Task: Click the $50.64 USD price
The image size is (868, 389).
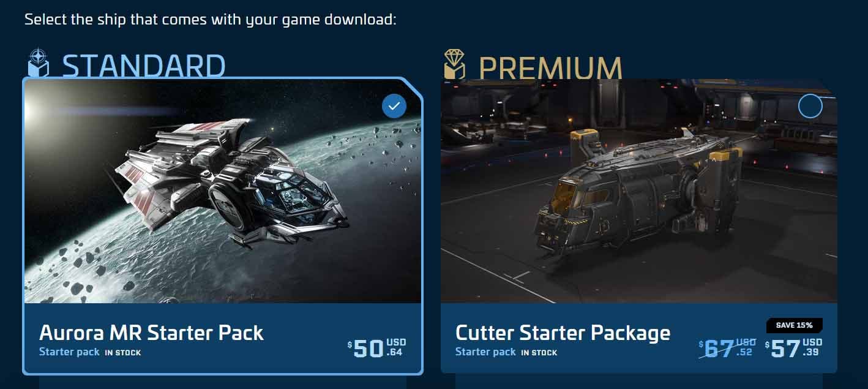Action: (x=376, y=348)
